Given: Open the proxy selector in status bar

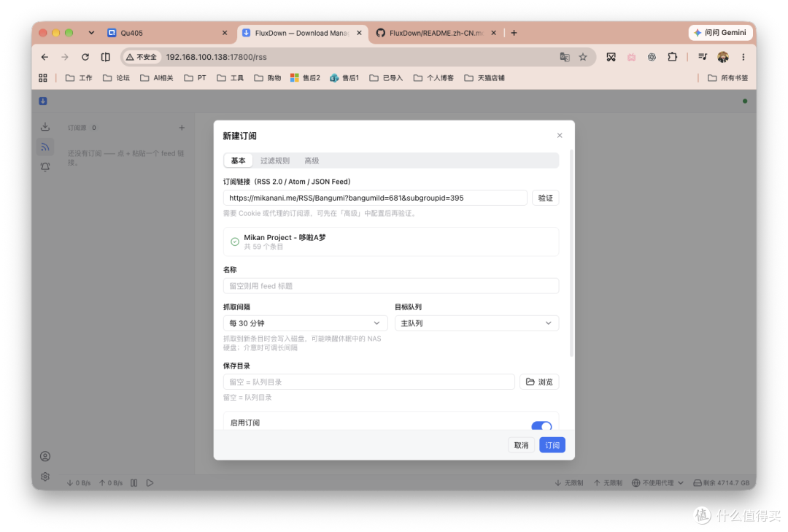Looking at the screenshot, I should (x=657, y=482).
